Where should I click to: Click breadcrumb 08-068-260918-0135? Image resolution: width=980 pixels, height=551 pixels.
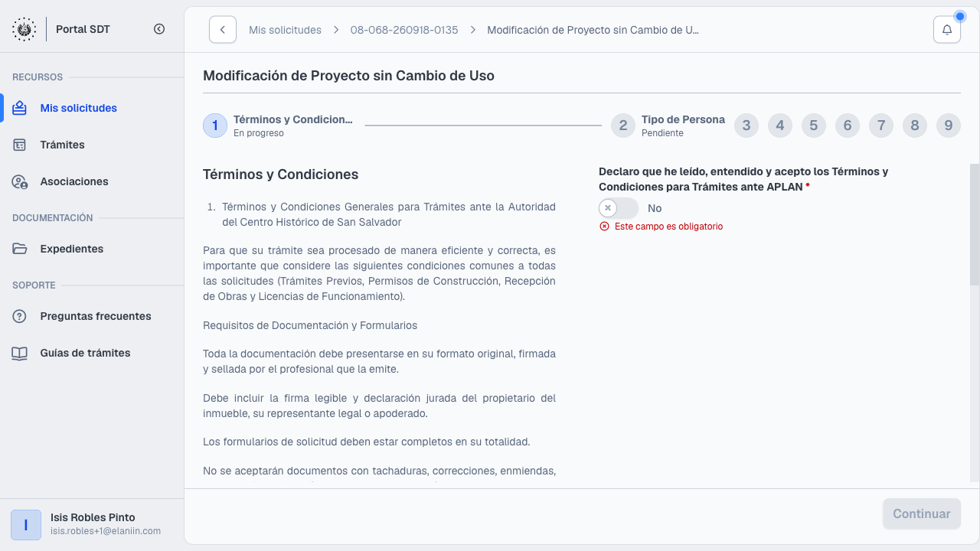[x=404, y=30]
